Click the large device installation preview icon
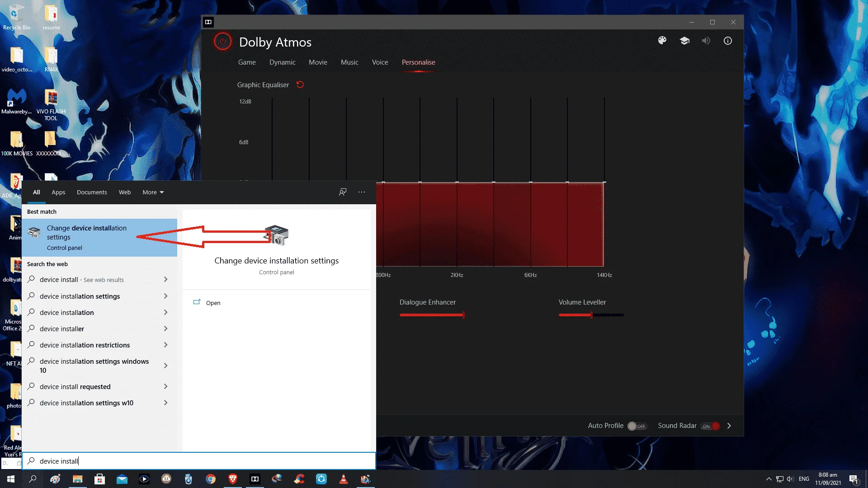This screenshot has height=488, width=868. 277,235
